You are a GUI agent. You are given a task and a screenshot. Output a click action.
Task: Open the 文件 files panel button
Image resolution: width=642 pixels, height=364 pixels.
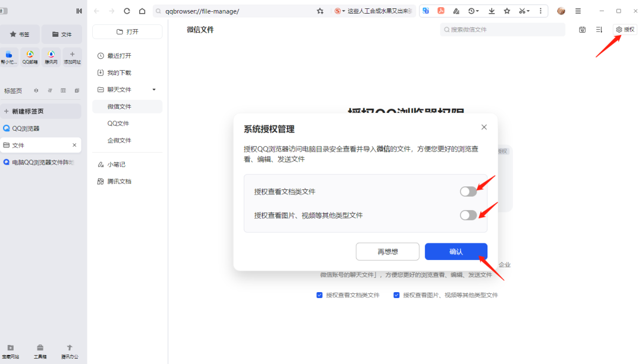coord(62,34)
